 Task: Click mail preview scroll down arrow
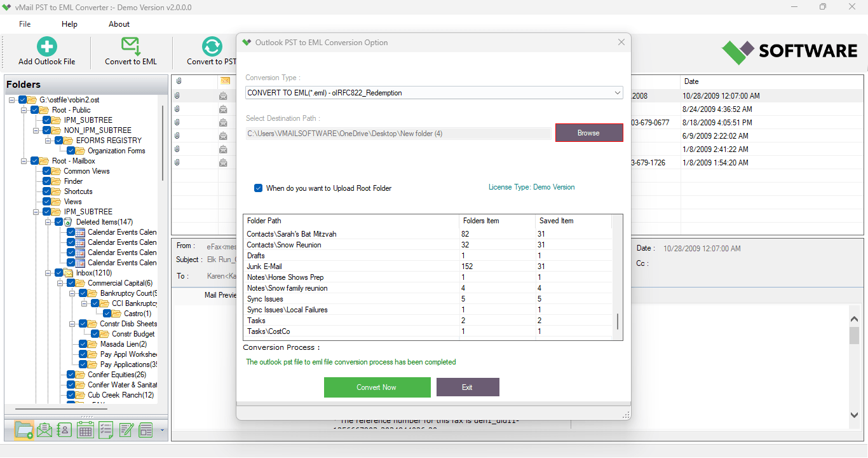click(x=855, y=415)
